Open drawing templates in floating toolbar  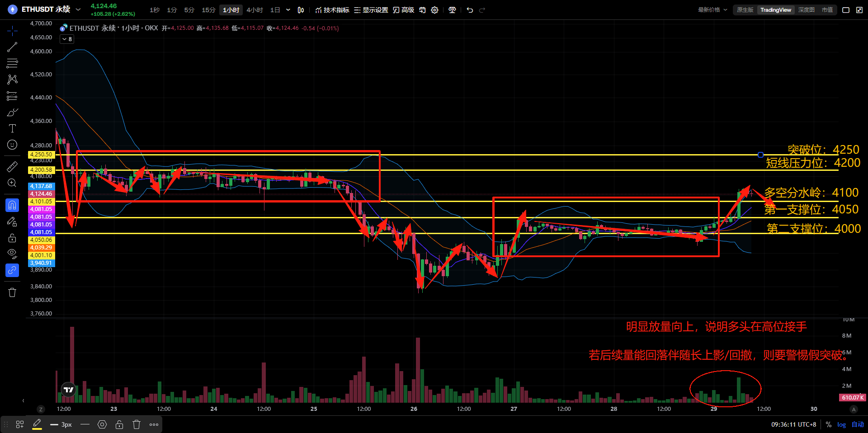coord(20,424)
